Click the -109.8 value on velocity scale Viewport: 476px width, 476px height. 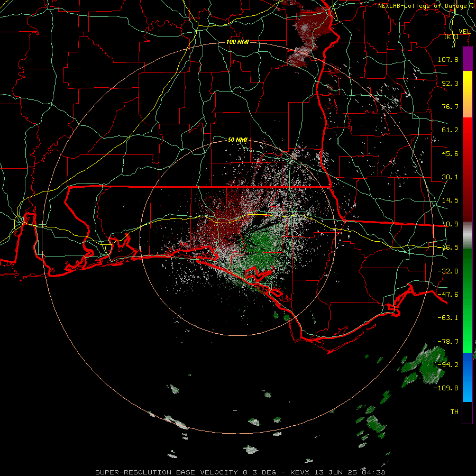click(x=446, y=388)
